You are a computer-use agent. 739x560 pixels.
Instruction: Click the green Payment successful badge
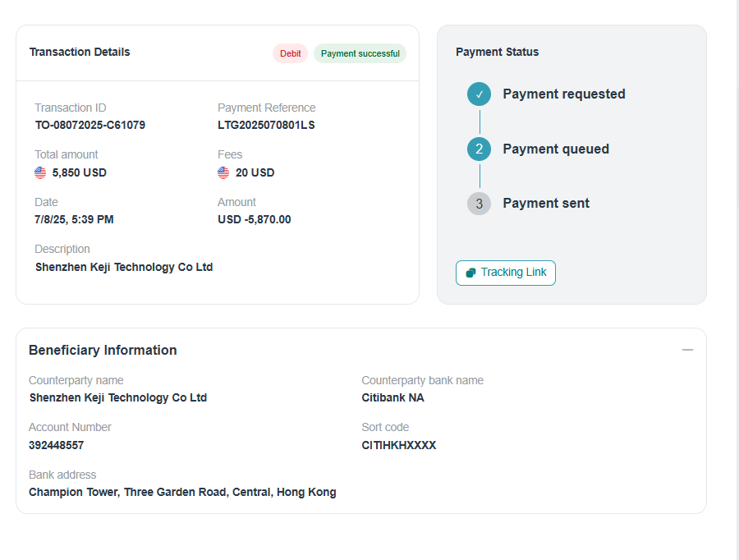(360, 53)
